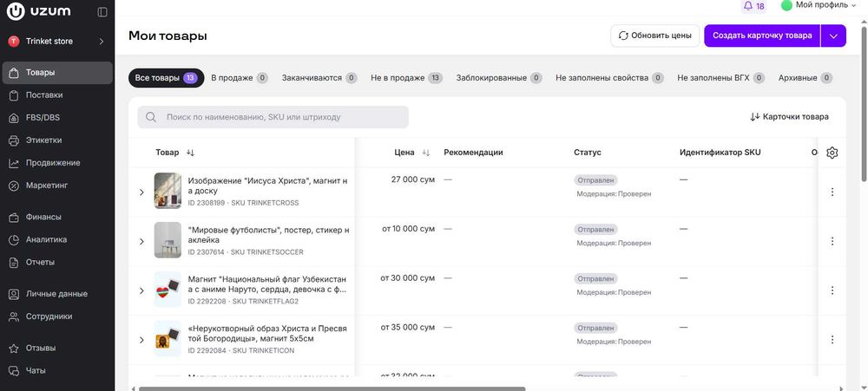Switch to Заблокированные tab
The image size is (868, 391).
499,78
